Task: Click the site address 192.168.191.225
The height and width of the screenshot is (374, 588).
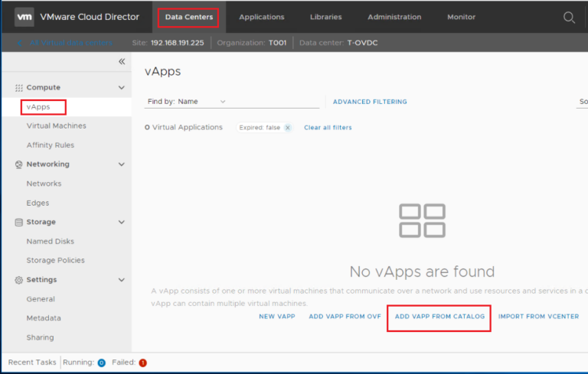Action: (x=178, y=43)
